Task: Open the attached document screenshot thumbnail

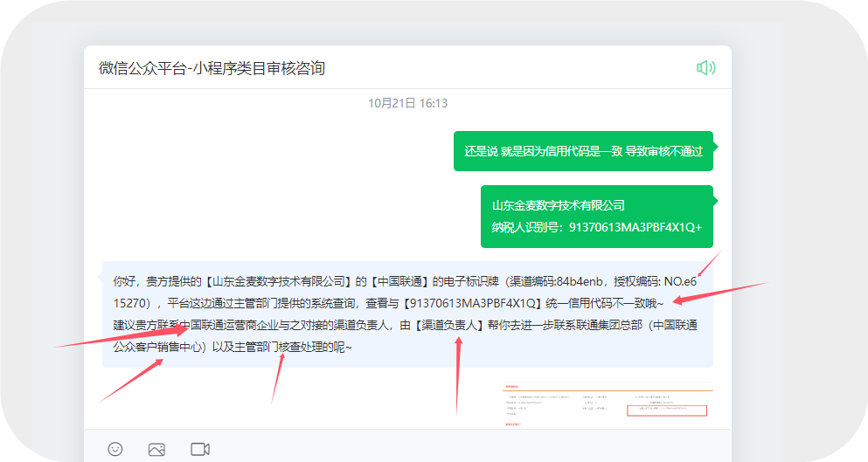Action: coord(608,405)
